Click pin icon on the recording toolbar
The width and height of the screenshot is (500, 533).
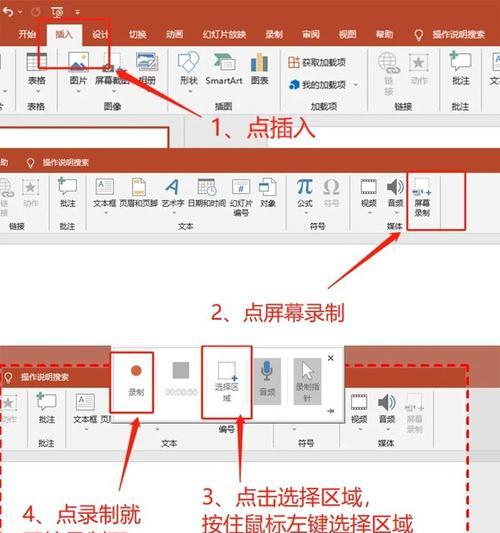330,411
